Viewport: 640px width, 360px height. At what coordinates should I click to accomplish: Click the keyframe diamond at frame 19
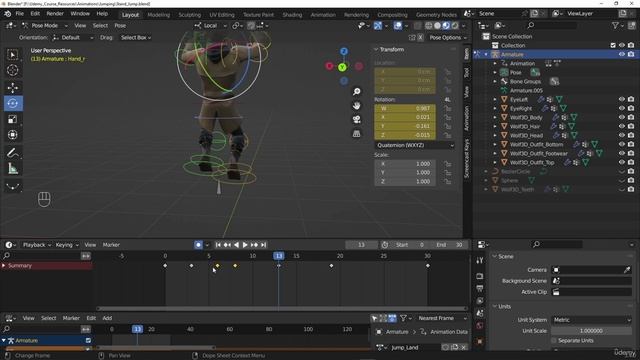[331, 266]
